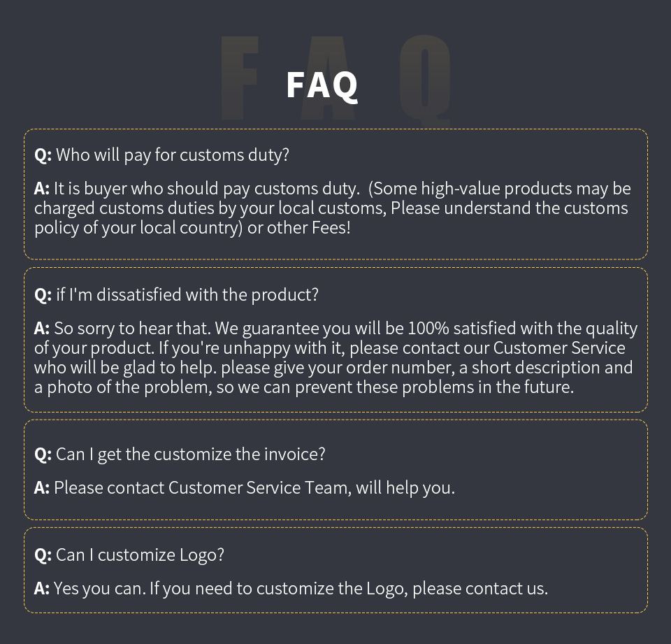Click the bold 'A:' label of the invoice answer
671x644 pixels.
pyautogui.click(x=42, y=487)
